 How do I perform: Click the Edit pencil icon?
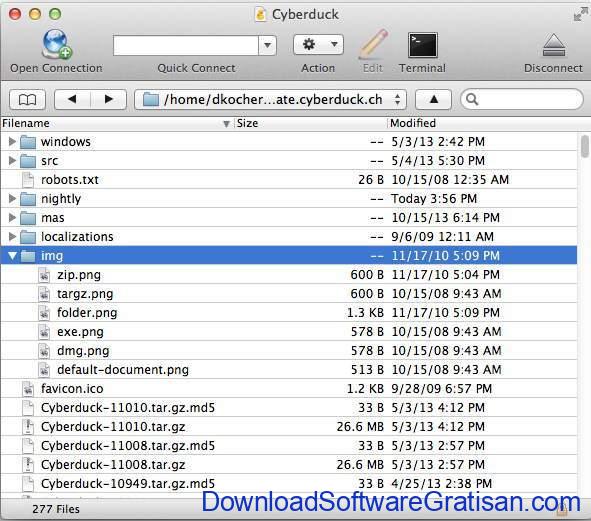[x=373, y=44]
